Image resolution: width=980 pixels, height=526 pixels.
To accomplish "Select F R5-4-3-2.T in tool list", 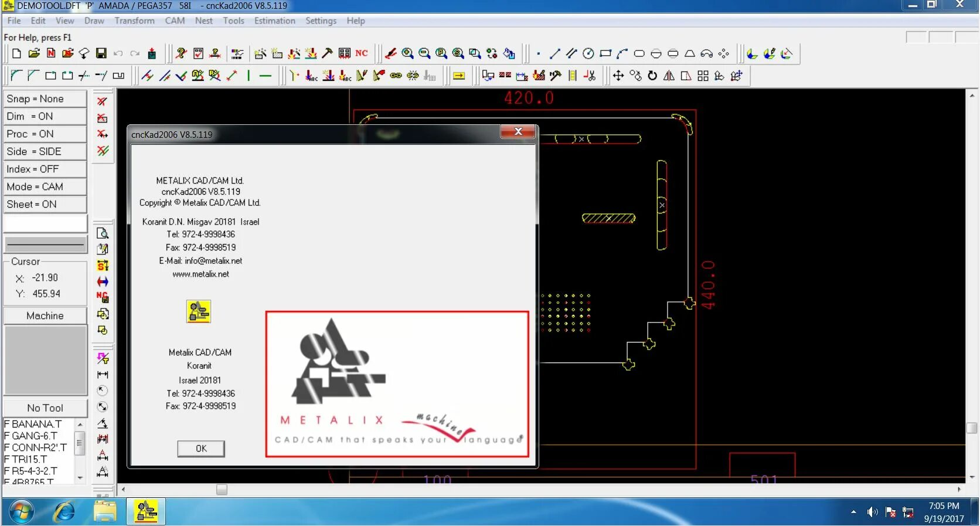I will [x=31, y=471].
